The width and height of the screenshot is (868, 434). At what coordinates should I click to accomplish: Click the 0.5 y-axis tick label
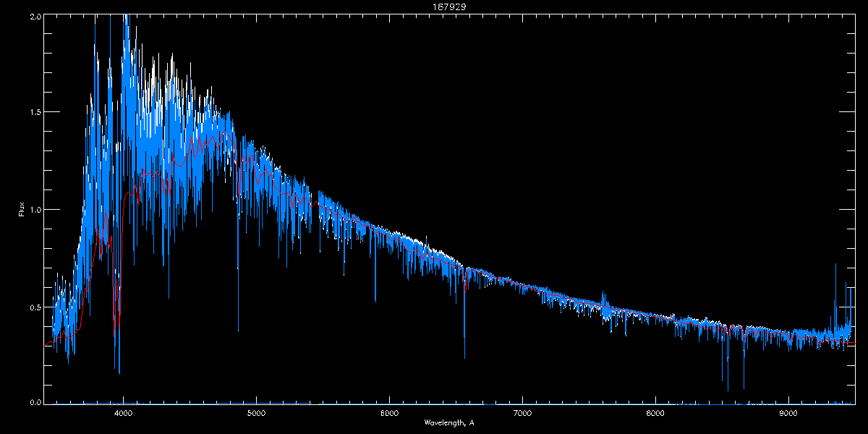(x=35, y=307)
